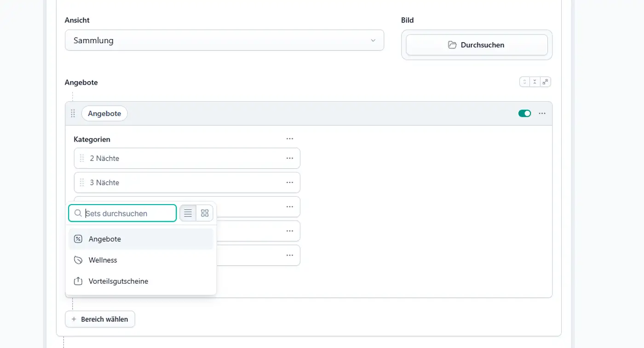
Task: Toggle fullscreen mode for Angebote field
Action: (x=545, y=82)
